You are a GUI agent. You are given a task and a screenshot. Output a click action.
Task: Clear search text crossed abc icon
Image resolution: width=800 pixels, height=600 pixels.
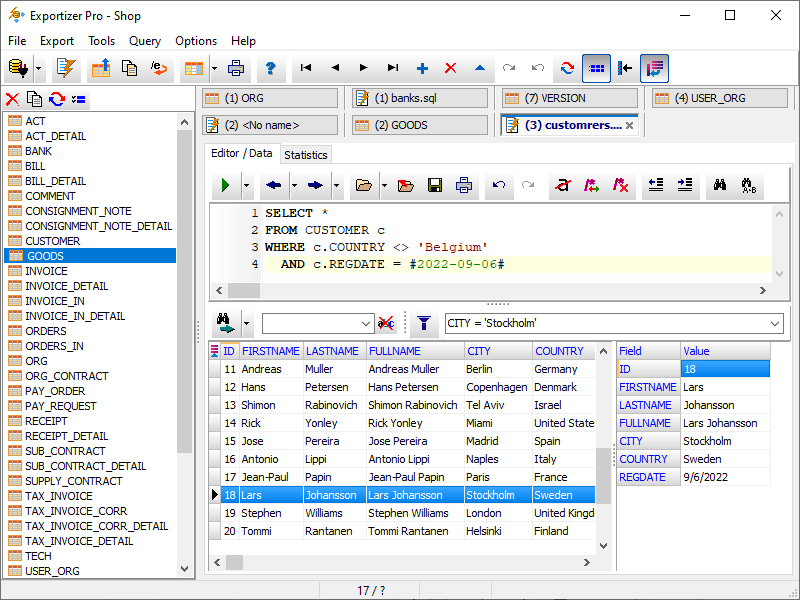coord(386,323)
